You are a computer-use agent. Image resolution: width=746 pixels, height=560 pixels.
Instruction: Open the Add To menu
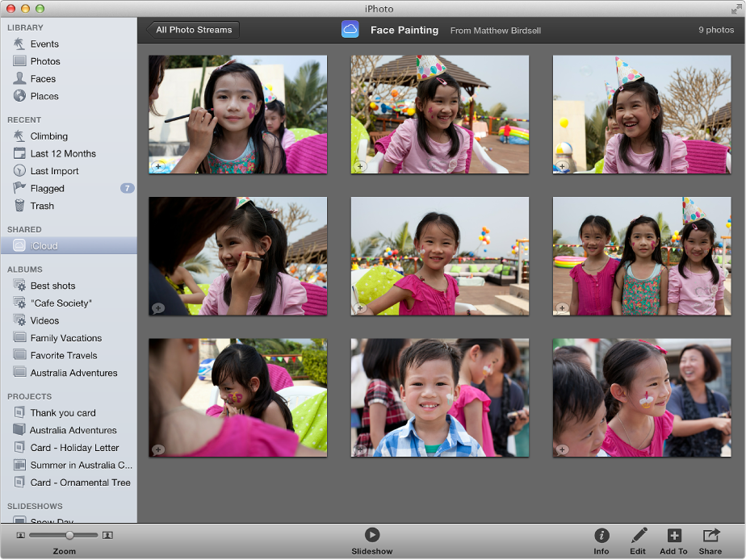[673, 535]
